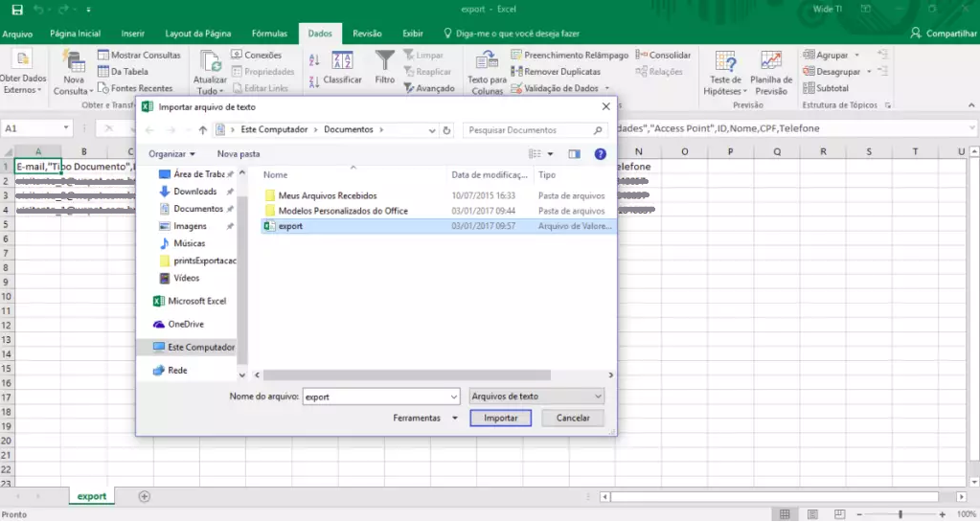Click Agrupar in the ribbon
Screen dimensions: 980x522
point(832,55)
